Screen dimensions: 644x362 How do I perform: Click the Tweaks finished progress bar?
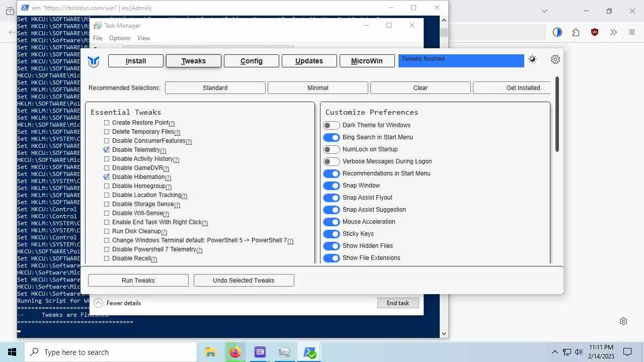461,60
